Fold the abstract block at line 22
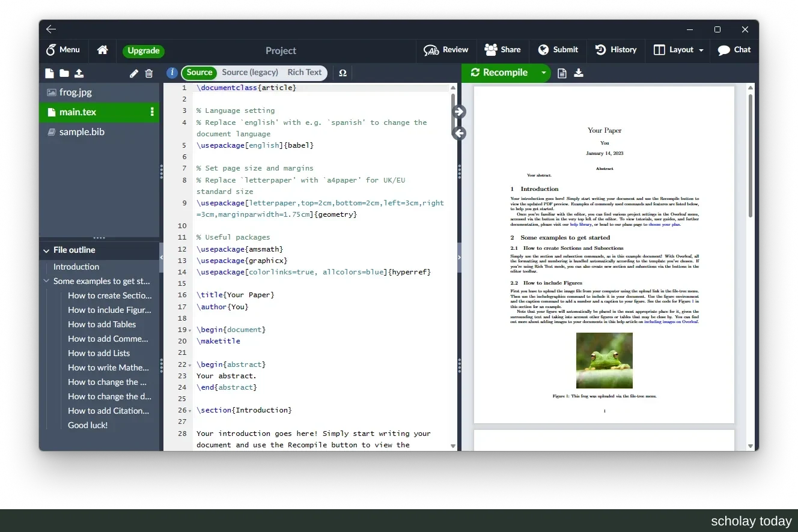The height and width of the screenshot is (532, 798). [190, 365]
